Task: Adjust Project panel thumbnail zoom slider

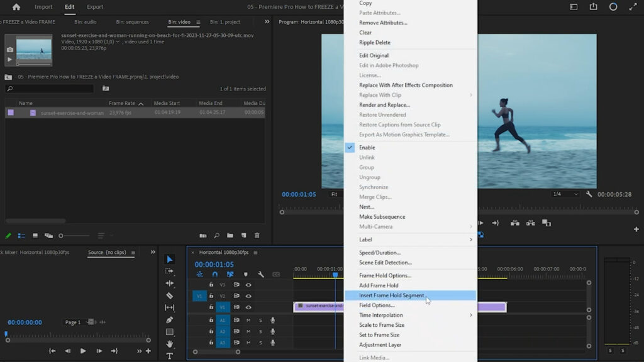Action: click(74, 236)
